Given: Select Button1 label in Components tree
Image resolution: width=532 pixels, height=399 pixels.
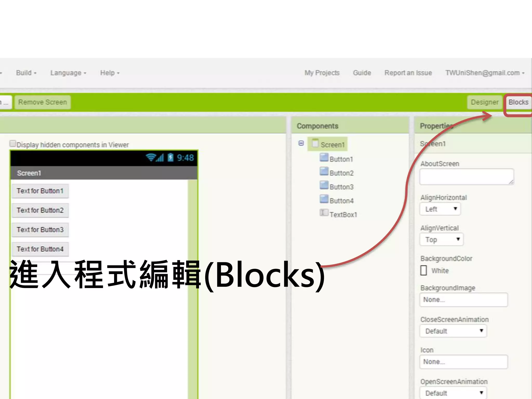Looking at the screenshot, I should click(341, 159).
